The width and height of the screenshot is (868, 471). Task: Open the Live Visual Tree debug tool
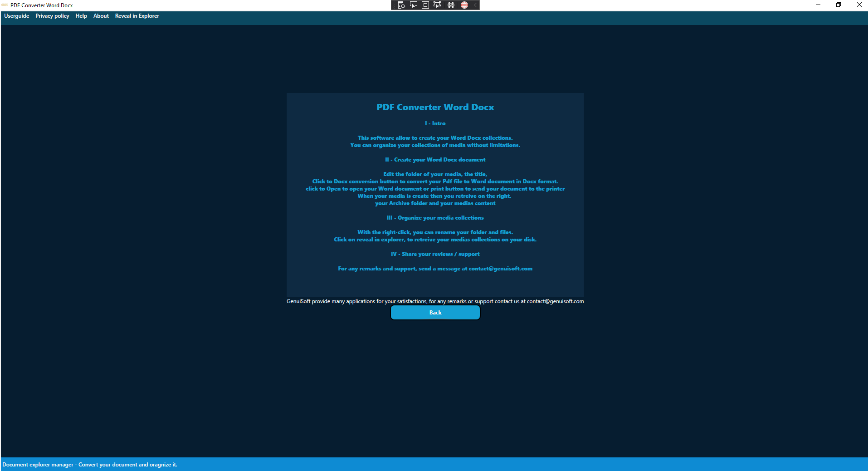tap(401, 5)
